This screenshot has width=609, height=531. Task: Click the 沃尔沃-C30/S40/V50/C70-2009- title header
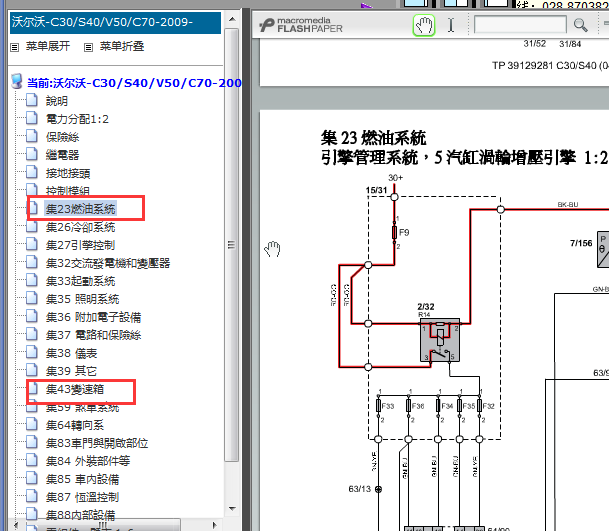(x=115, y=23)
